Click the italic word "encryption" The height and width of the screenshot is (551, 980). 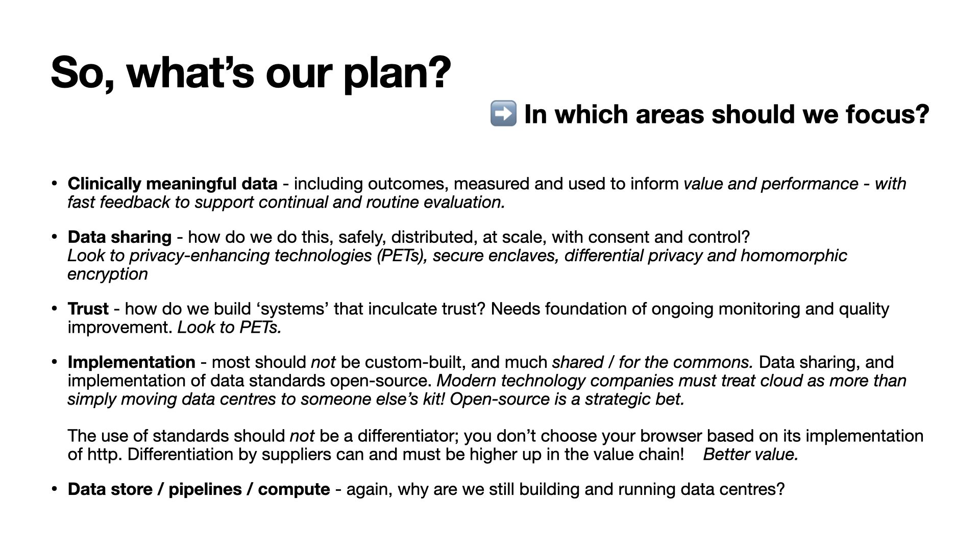tap(108, 274)
